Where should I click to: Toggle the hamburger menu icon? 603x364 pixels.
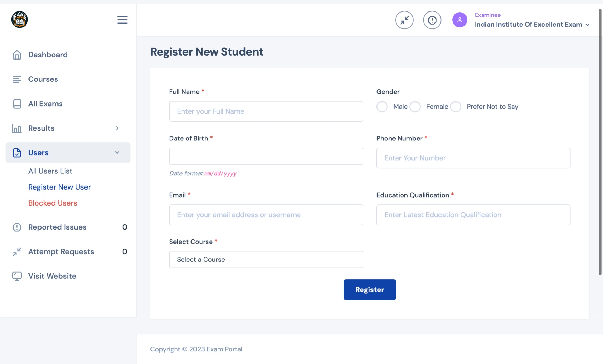(122, 20)
